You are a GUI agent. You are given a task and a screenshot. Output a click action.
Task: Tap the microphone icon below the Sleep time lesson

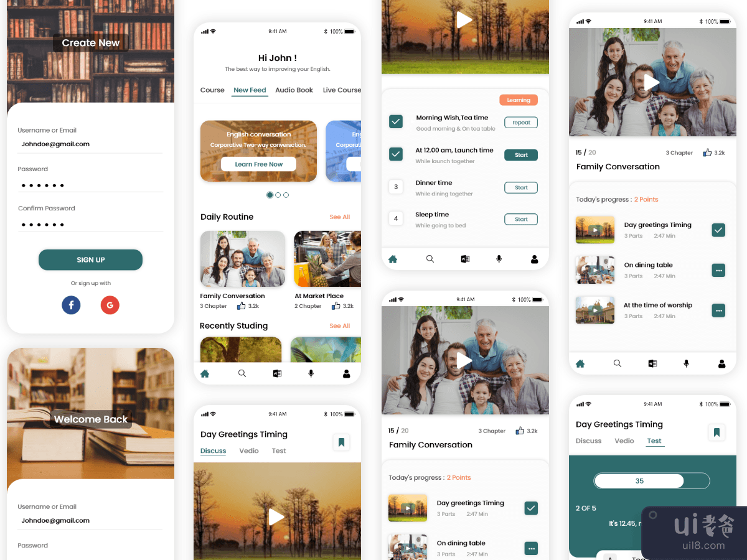[x=499, y=259]
